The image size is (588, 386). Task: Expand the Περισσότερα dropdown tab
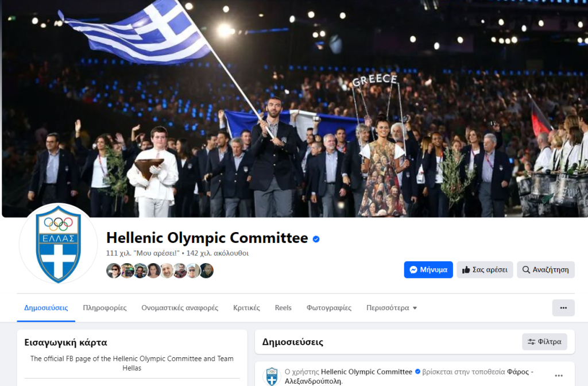(392, 308)
